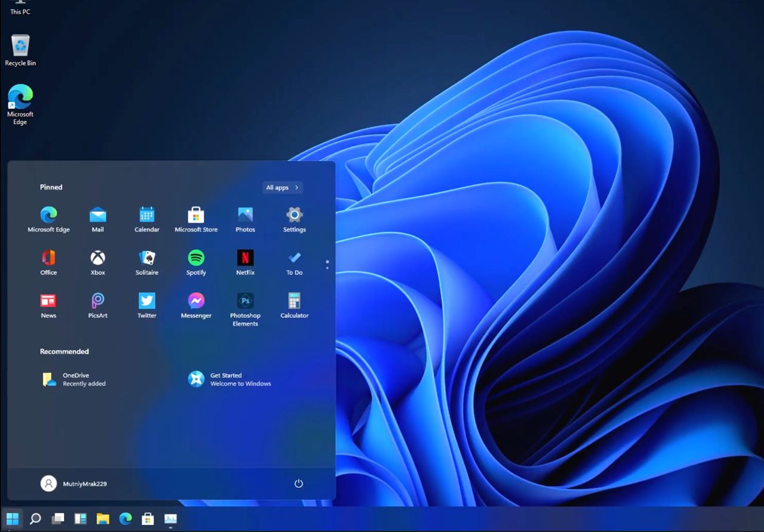
Task: Click the Pinned section heading
Action: point(51,187)
